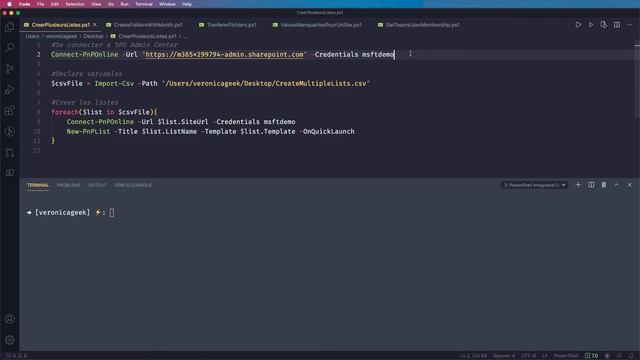
Task: Click the CSV file path string on line 5
Action: [266, 83]
